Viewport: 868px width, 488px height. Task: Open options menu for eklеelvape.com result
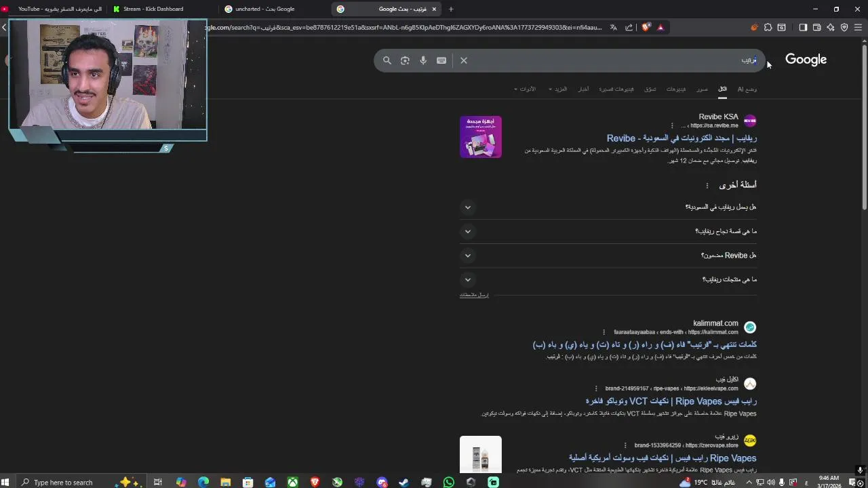596,388
